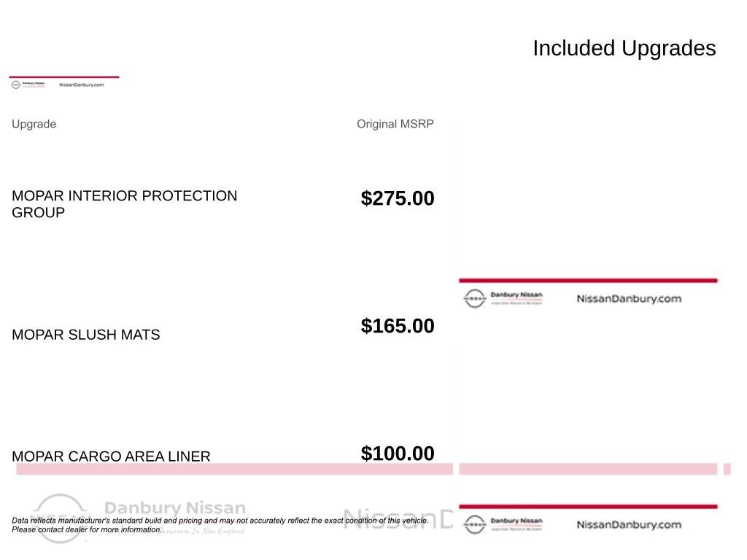Select the MOPAR INTERIOR PROTECTION GROUP upgrade
This screenshot has width=747, height=560.
pyautogui.click(x=124, y=204)
